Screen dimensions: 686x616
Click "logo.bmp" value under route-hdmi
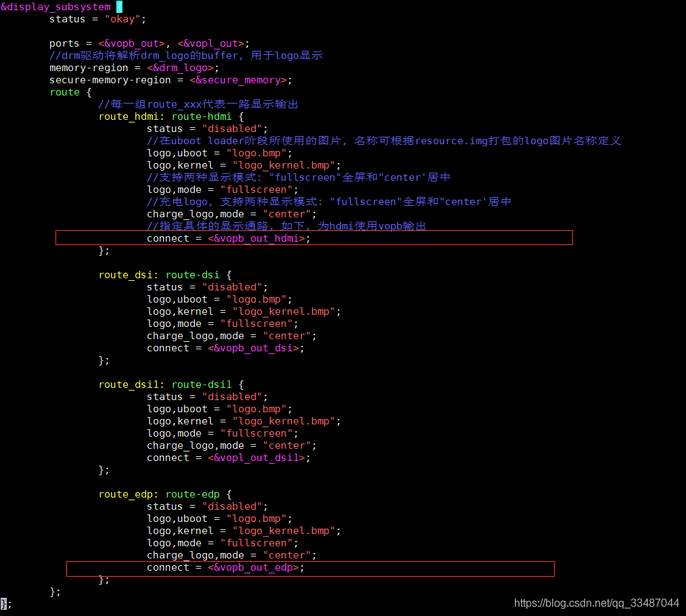pyautogui.click(x=256, y=153)
